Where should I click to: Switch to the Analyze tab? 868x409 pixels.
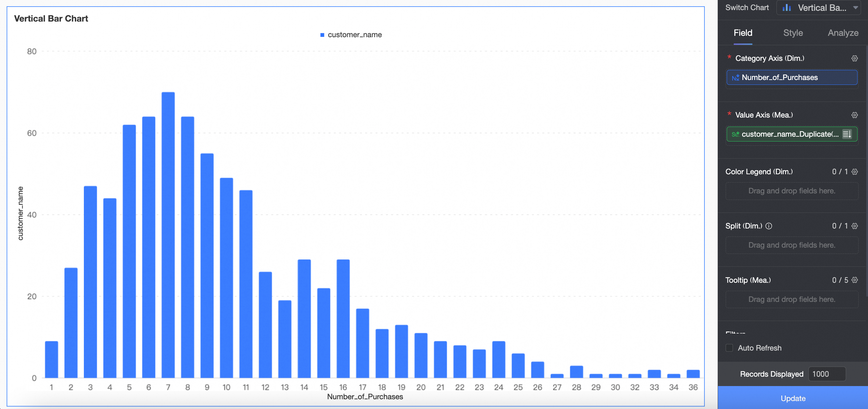843,33
